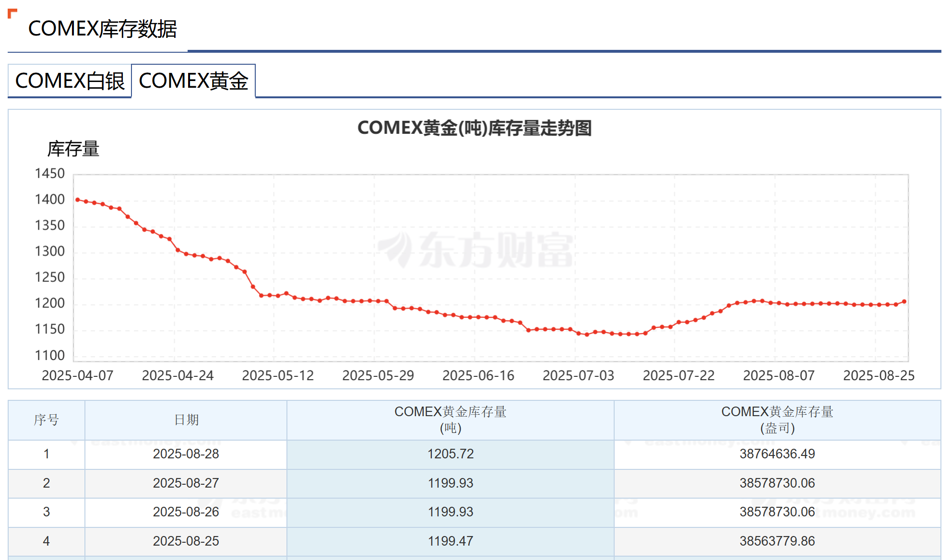Click the 2025-08-25 x-axis date label
This screenshot has width=951, height=560.
pyautogui.click(x=879, y=375)
